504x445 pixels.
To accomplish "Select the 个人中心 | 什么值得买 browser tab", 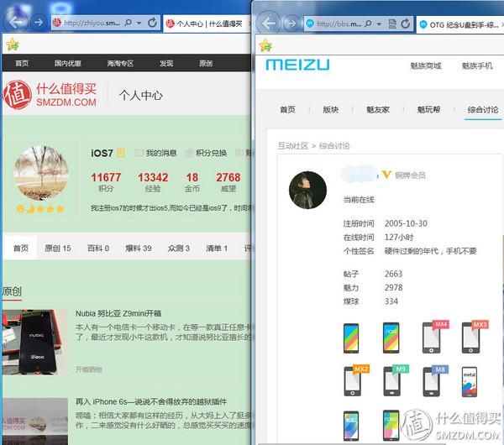I will pos(207,24).
